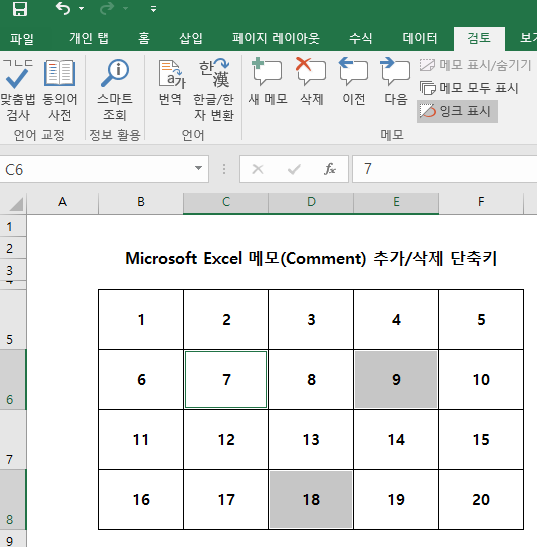This screenshot has width=537, height=547.
Task: Click the formula bar Enter checkmark icon
Action: 294,170
